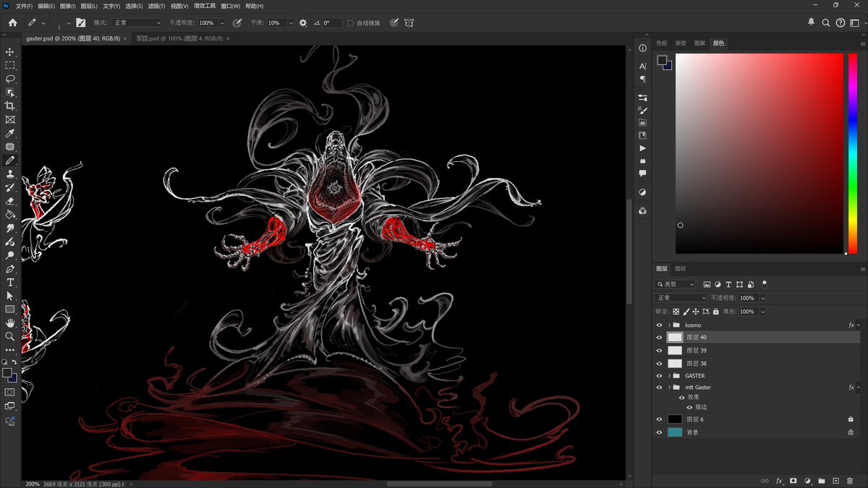This screenshot has height=488, width=868.
Task: Open the layer blend mode 正常 dropdown
Action: [x=681, y=298]
